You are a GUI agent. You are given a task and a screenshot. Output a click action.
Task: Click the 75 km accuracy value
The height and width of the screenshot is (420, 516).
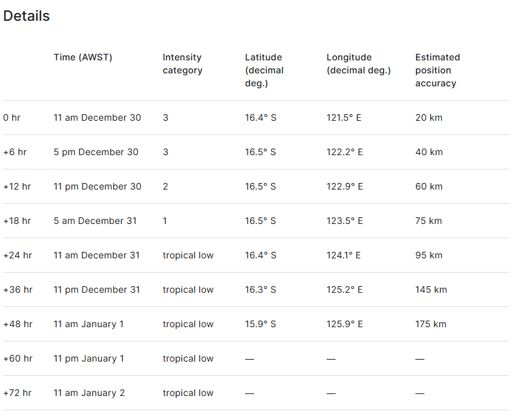tap(428, 221)
